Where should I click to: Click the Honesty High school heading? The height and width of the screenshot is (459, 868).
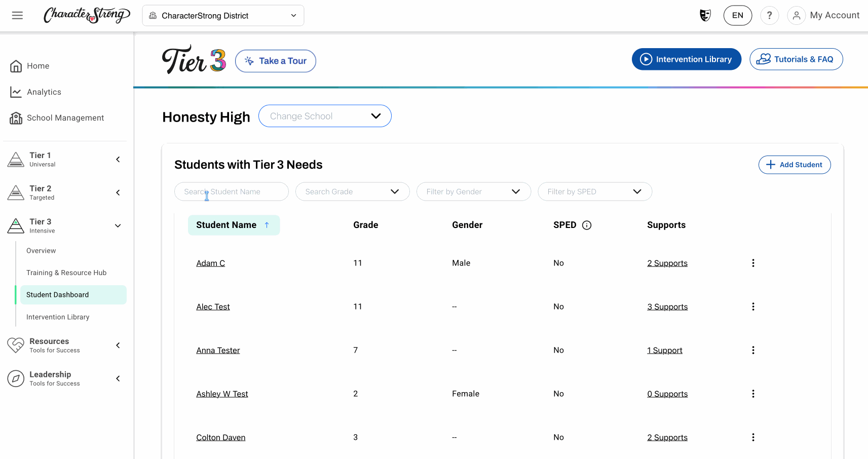point(206,117)
